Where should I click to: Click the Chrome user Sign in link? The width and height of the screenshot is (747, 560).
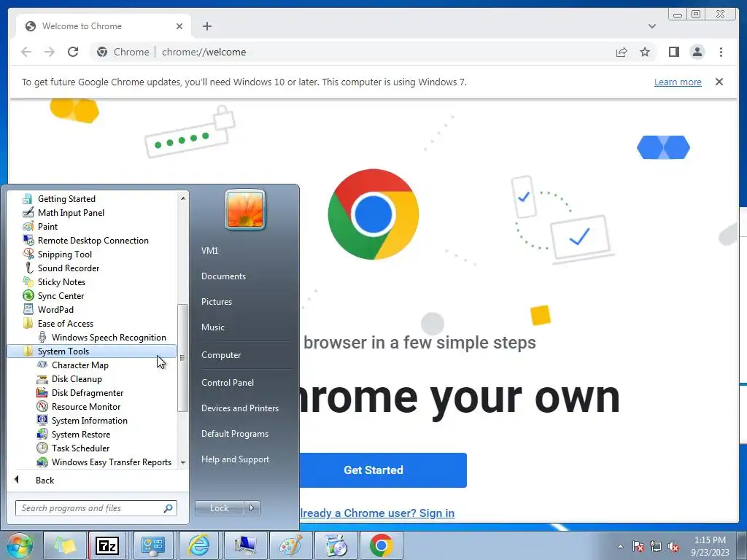tap(377, 513)
